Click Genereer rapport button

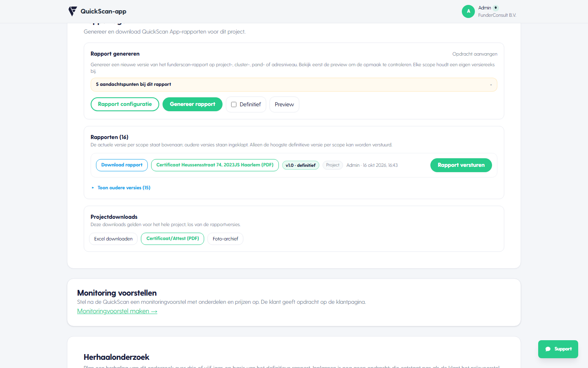(192, 104)
